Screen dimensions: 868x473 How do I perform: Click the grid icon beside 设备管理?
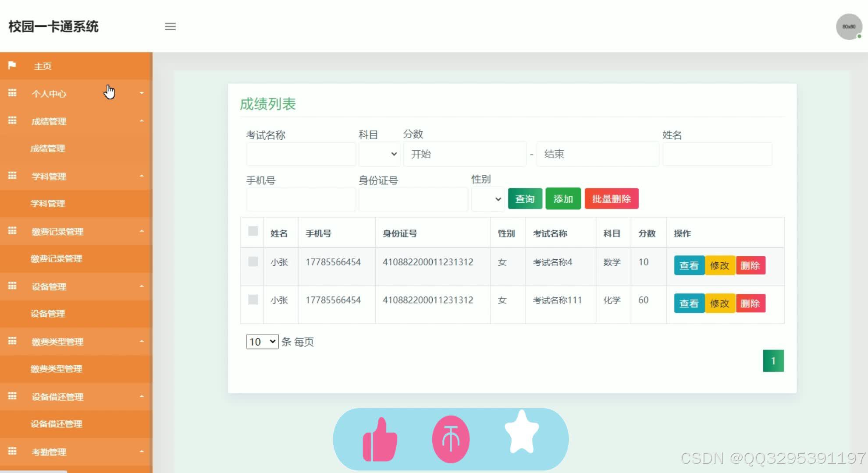click(12, 286)
